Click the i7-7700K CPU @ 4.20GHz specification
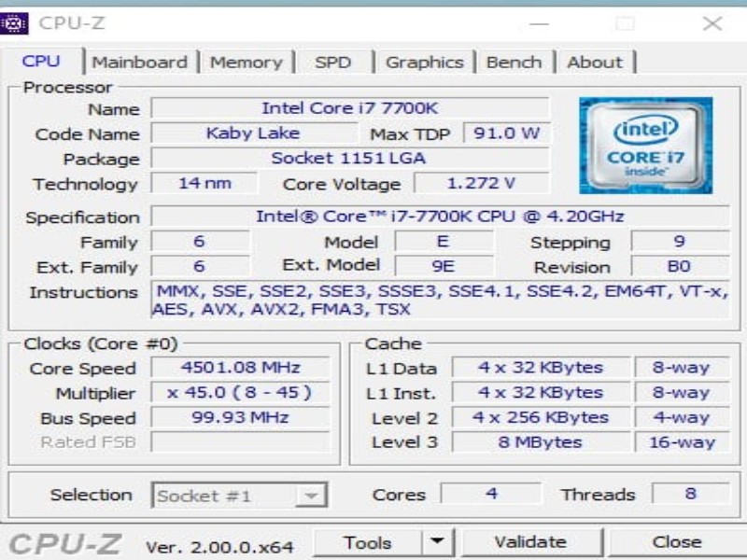747x560 pixels. click(x=440, y=217)
